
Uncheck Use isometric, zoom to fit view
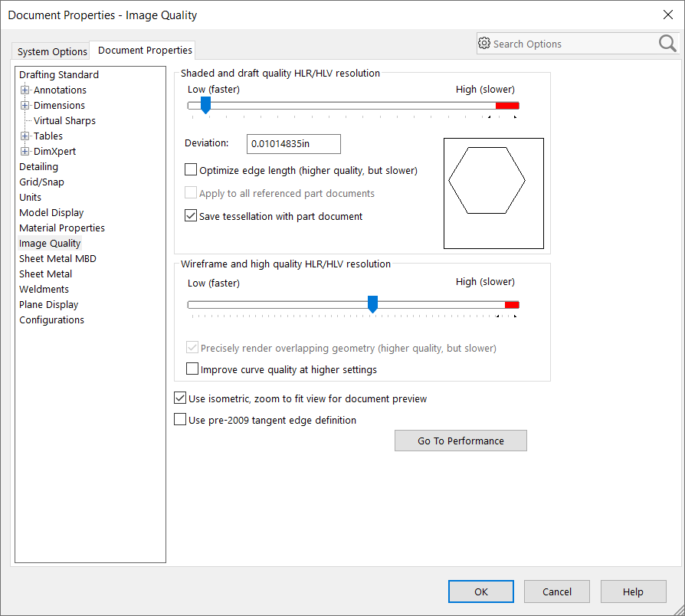pos(180,398)
